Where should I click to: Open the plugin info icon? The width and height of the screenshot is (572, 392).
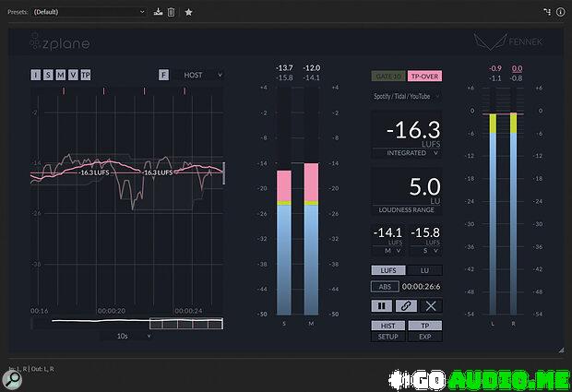point(560,12)
